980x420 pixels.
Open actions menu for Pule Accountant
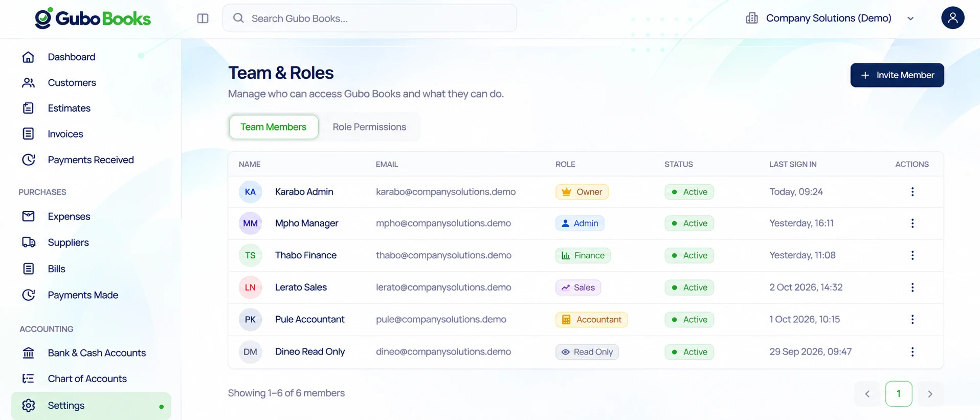(912, 319)
